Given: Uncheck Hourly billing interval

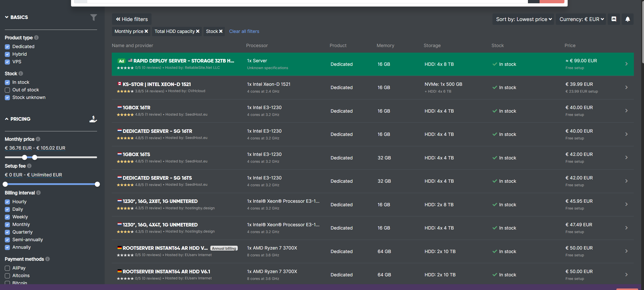Looking at the screenshot, I should [x=7, y=202].
